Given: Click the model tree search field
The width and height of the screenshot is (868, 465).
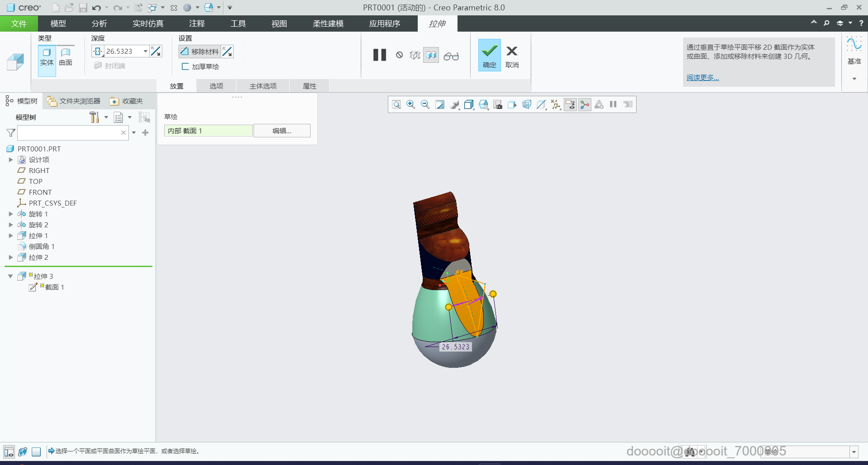Looking at the screenshot, I should coord(69,133).
